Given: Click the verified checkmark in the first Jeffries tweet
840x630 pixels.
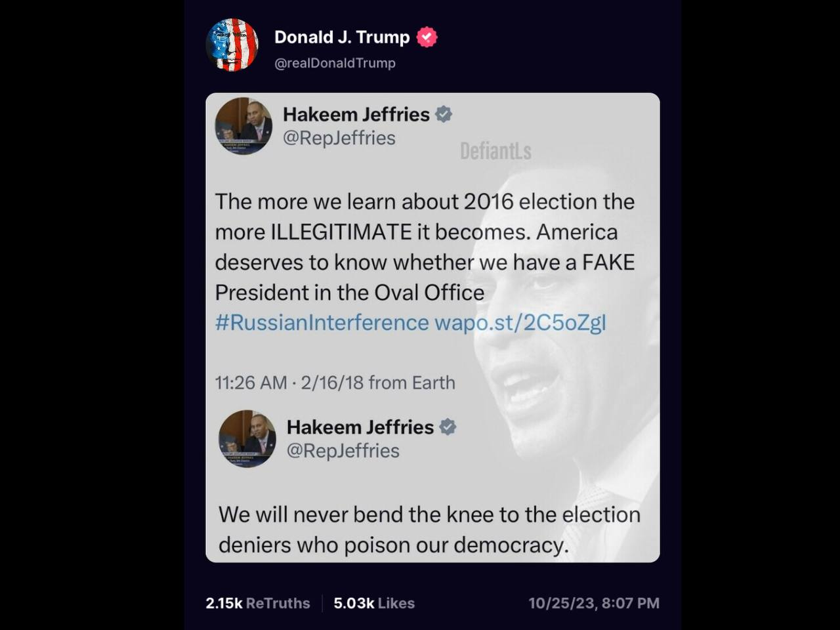Looking at the screenshot, I should coord(444,114).
